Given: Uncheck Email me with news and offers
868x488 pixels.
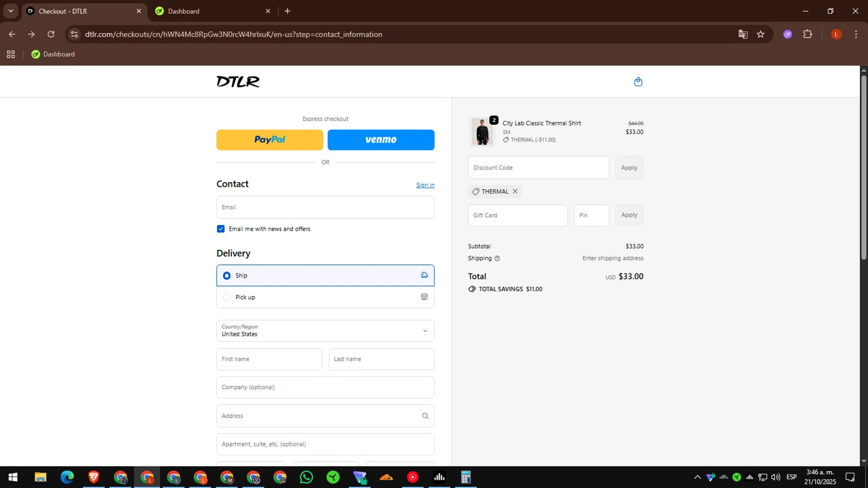Looking at the screenshot, I should coord(220,229).
